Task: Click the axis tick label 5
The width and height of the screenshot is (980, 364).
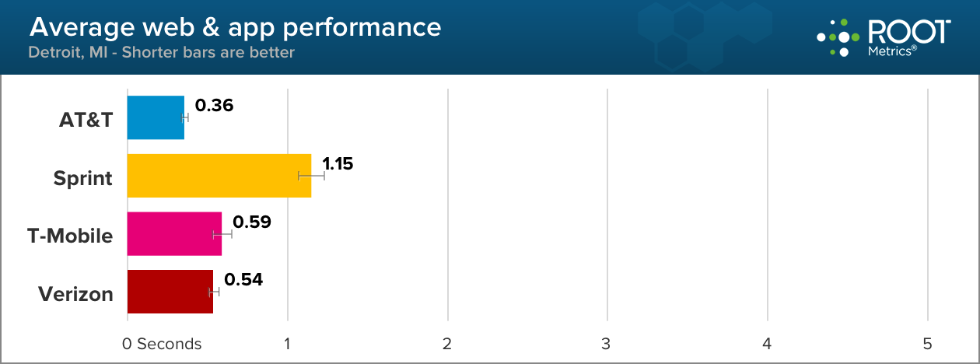Action: (926, 344)
